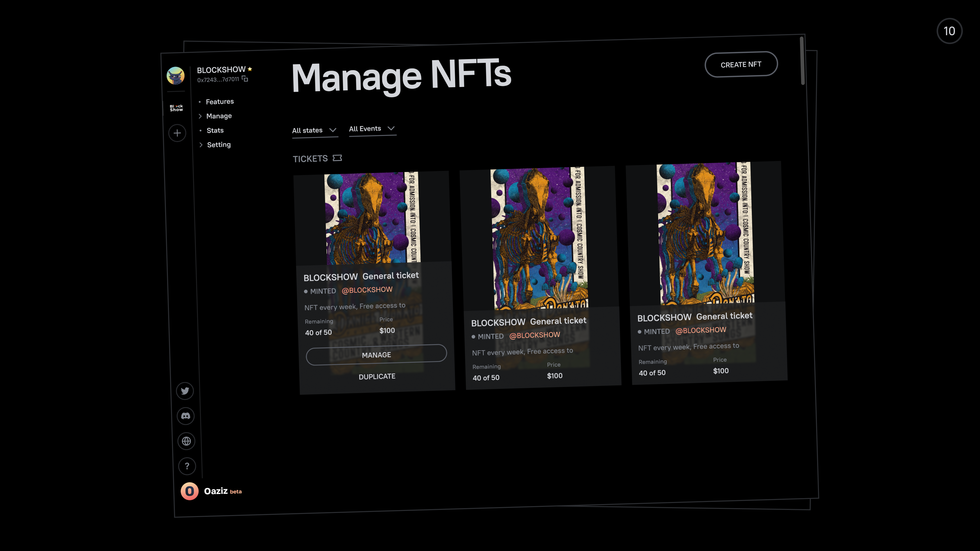Open @BLOCKSHOW link on second ticket card
Viewport: 980px width, 551px height.
534,335
